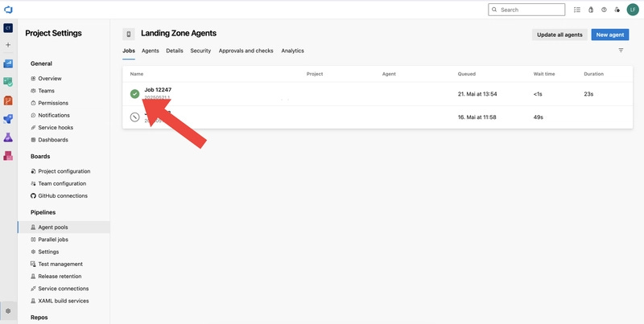The width and height of the screenshot is (644, 324).
Task: Switch to the Details tab
Action: (175, 51)
